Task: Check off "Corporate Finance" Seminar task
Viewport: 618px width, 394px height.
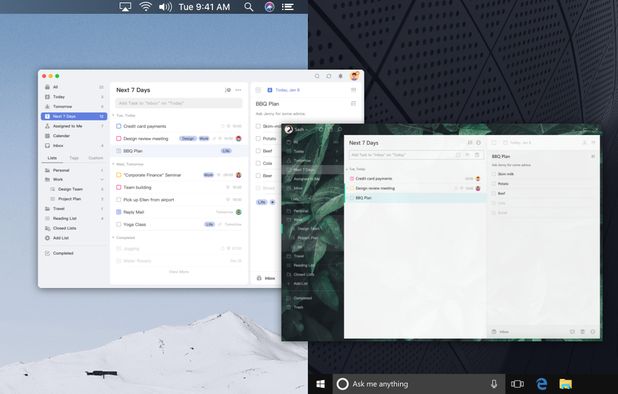Action: [x=119, y=175]
